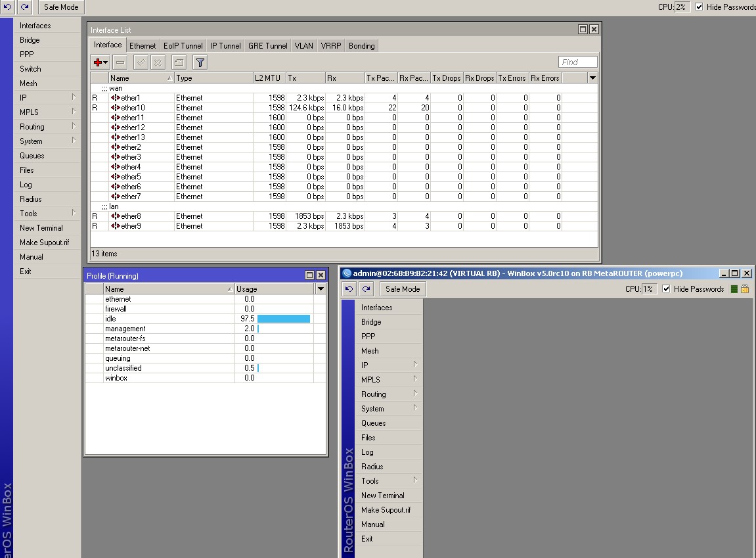756x558 pixels.
Task: Click the ether11 interface icon
Action: coord(115,118)
